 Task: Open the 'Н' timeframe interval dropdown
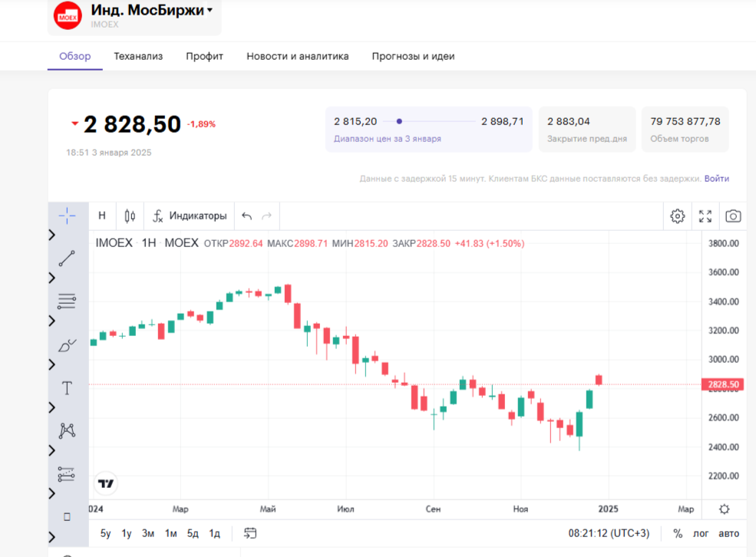pyautogui.click(x=102, y=216)
